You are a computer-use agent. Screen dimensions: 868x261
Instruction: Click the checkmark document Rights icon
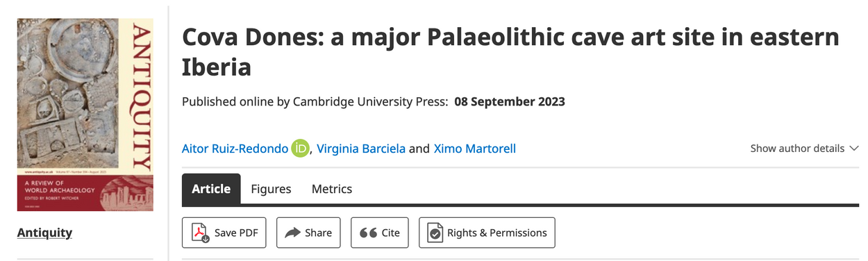(435, 233)
